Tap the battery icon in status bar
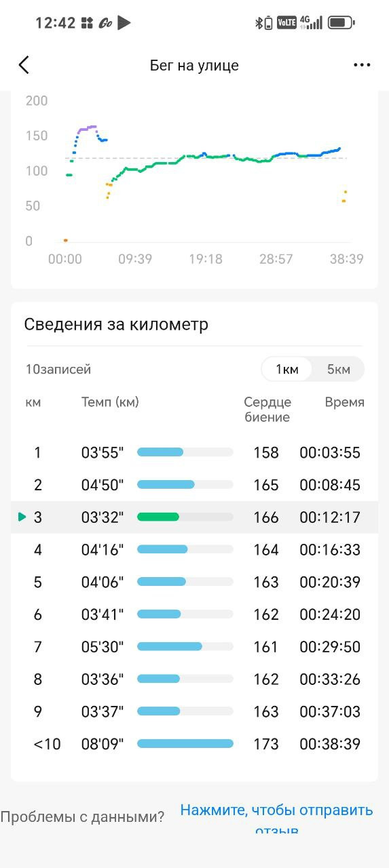 tap(341, 22)
